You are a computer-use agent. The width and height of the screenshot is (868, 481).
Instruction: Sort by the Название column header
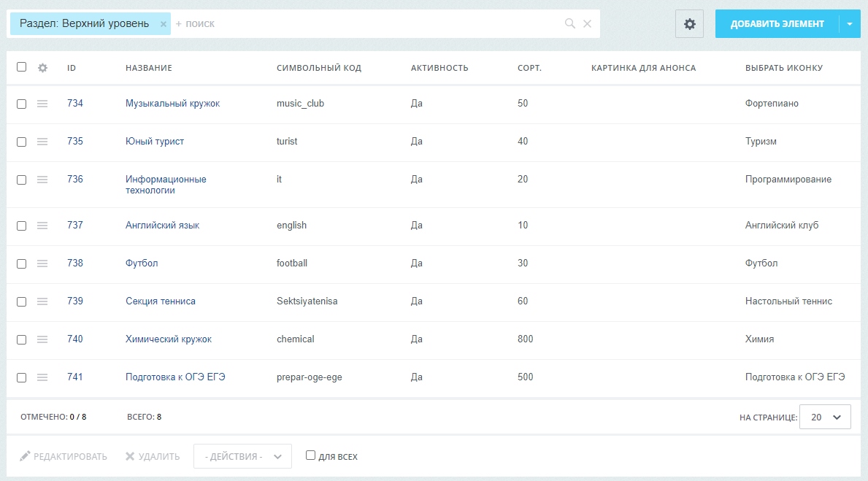[149, 68]
